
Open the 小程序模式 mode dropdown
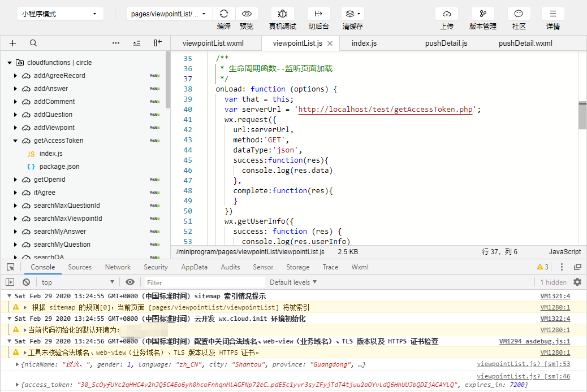pyautogui.click(x=61, y=14)
